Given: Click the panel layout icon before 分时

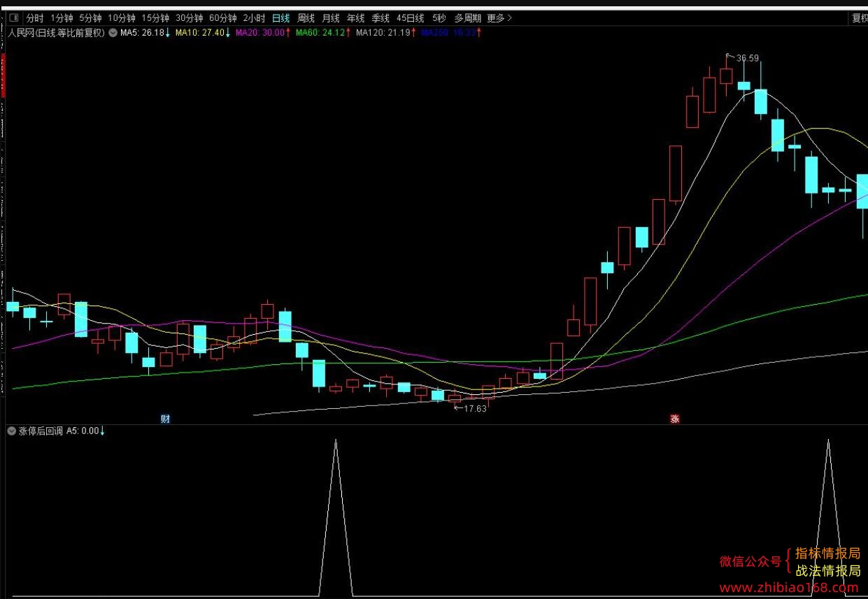Looking at the screenshot, I should 14,18.
